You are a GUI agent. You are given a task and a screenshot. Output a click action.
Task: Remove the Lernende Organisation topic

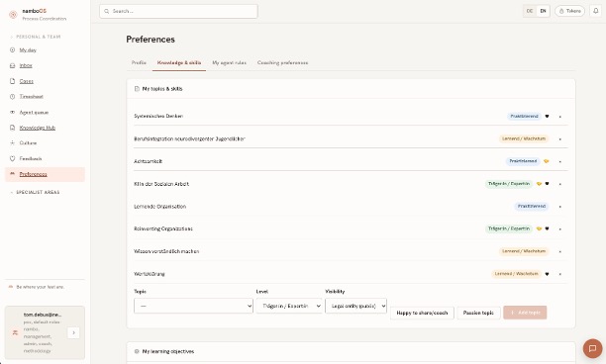click(x=560, y=207)
